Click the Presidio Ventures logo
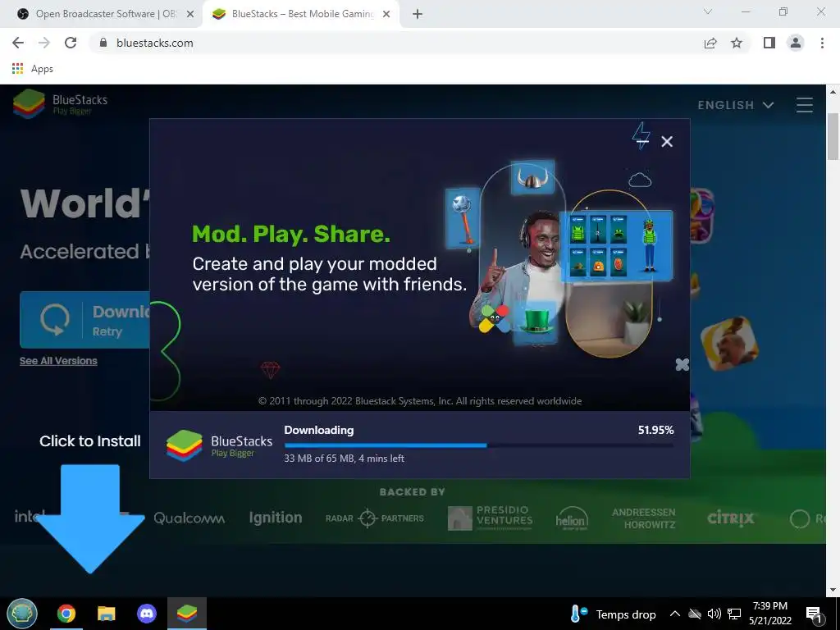 point(491,518)
